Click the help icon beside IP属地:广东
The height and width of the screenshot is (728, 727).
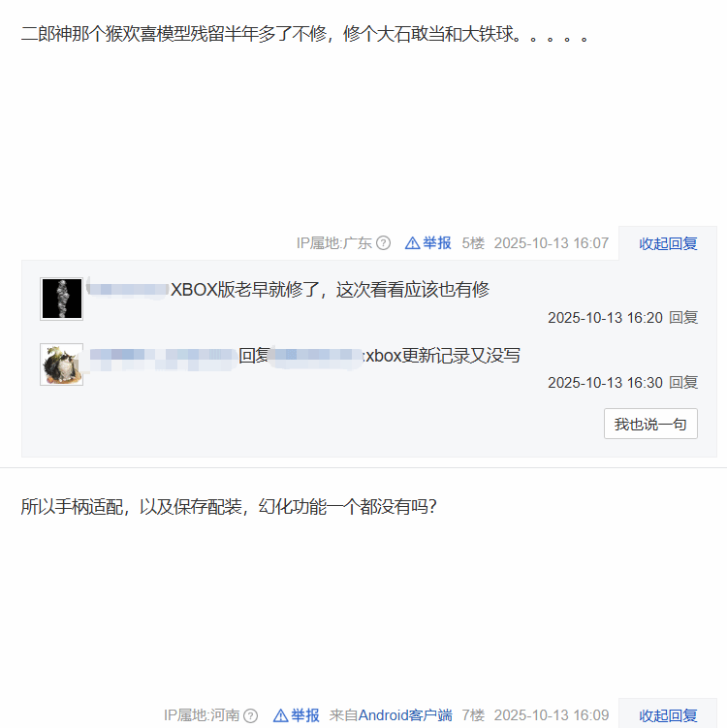point(383,242)
